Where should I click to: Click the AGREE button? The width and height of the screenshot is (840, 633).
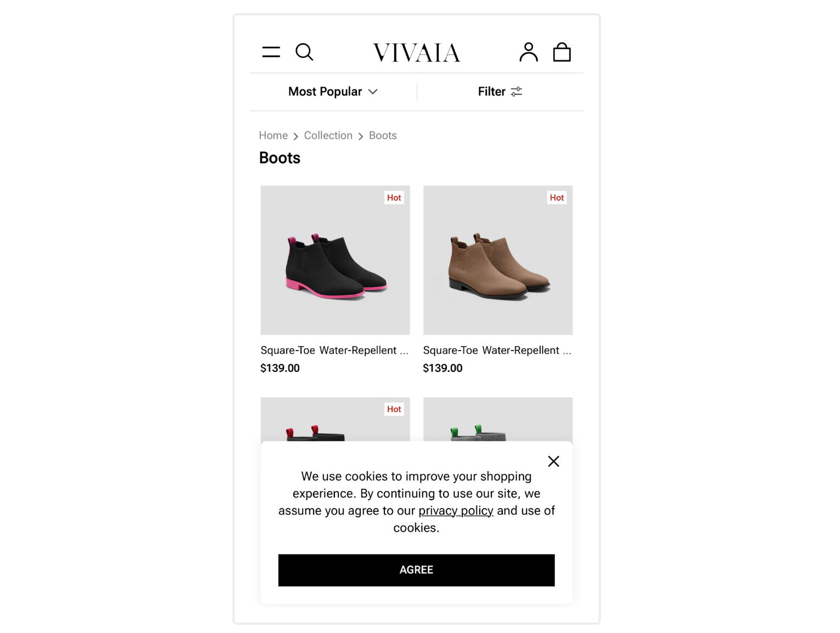[416, 570]
